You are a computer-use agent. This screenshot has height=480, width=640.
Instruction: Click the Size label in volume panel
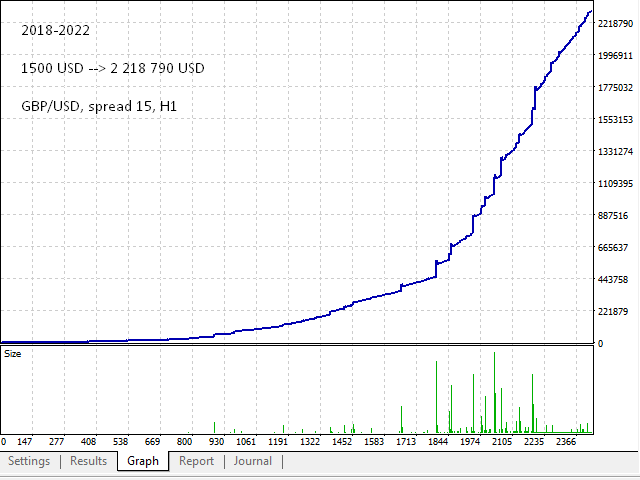(x=13, y=353)
